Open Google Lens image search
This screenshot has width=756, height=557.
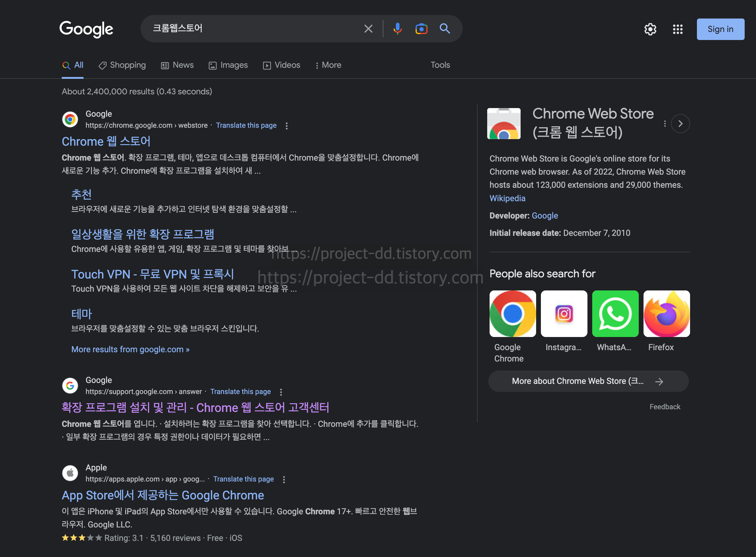pyautogui.click(x=421, y=29)
